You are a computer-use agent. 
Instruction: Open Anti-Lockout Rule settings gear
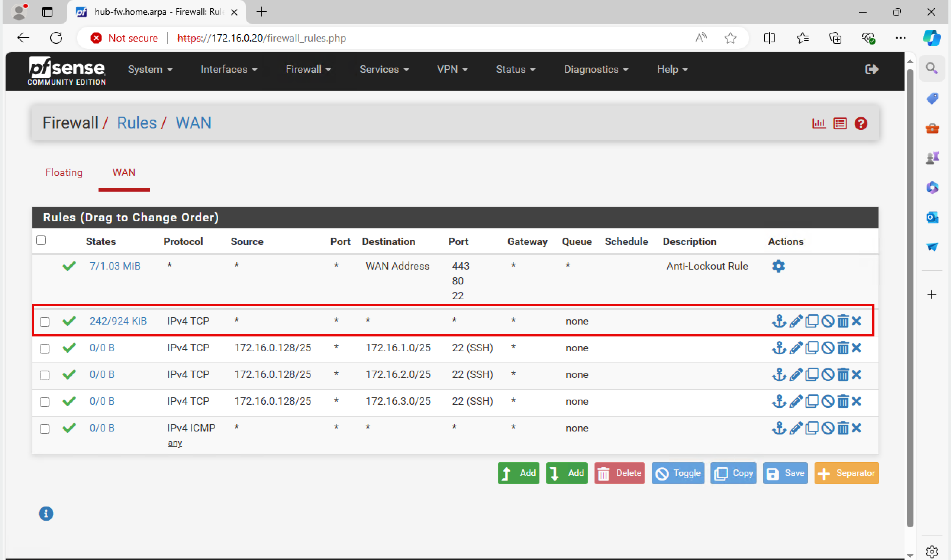click(778, 266)
